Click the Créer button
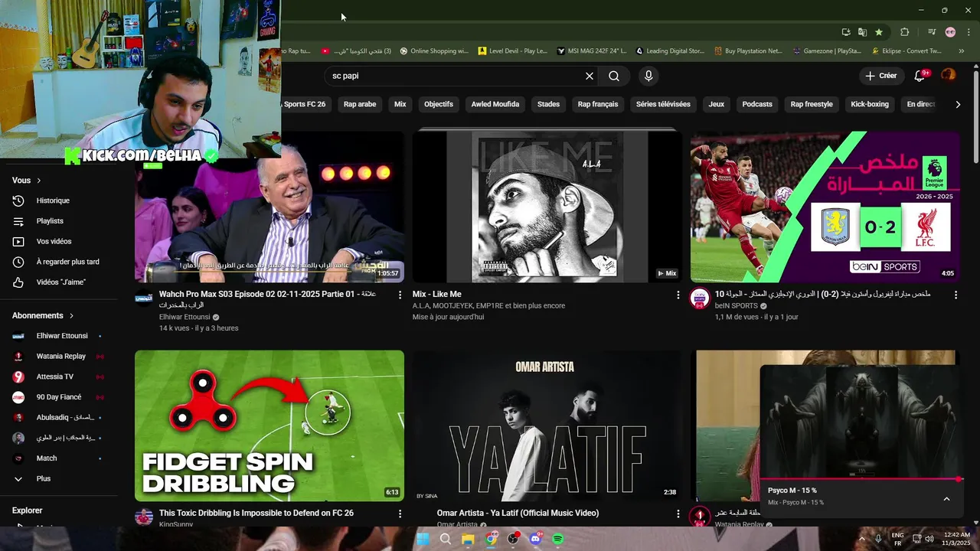The width and height of the screenshot is (980, 551). pos(881,76)
